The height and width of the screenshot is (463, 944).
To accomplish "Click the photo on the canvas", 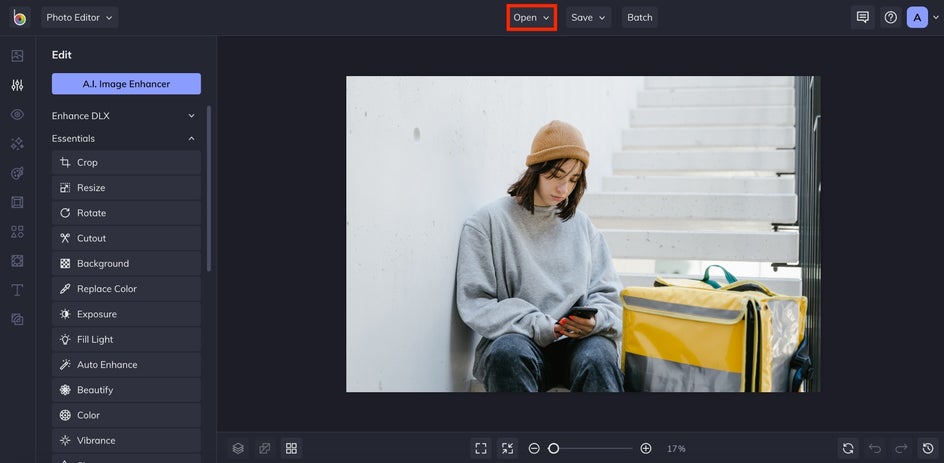I will (583, 234).
